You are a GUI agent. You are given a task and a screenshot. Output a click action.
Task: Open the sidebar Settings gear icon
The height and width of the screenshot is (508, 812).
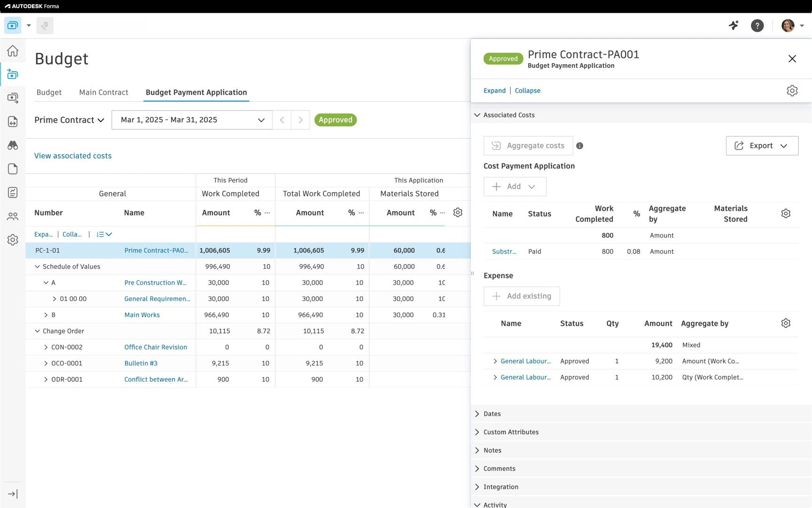(13, 240)
